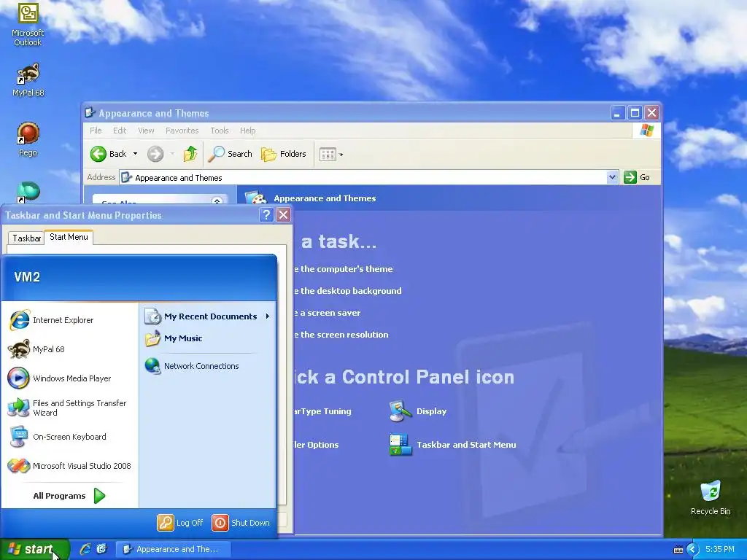Click the desktop background task link
Screen dimensions: 747x560
(348, 291)
